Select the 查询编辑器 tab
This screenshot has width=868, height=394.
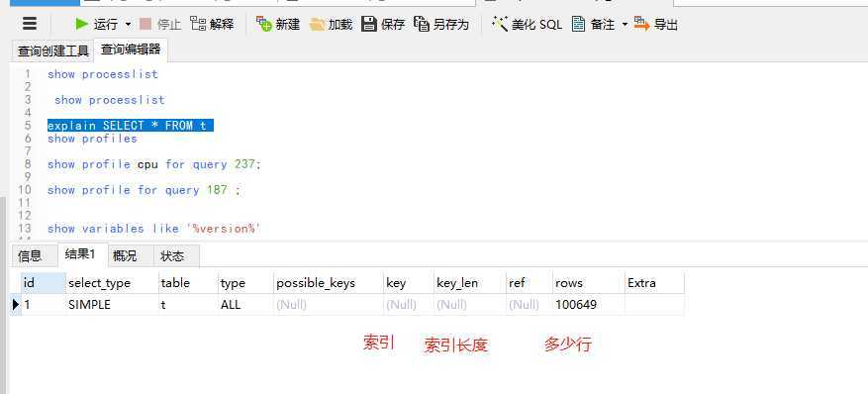click(x=131, y=49)
